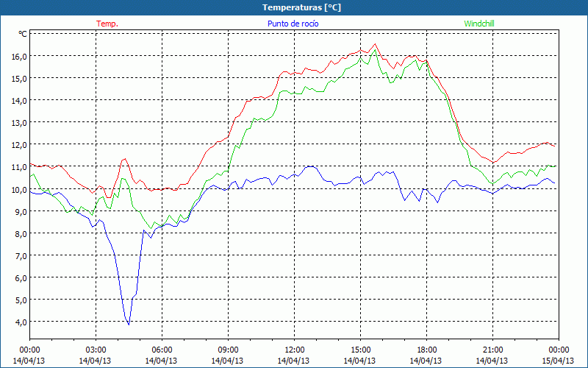Select the blue 'Punto de rocío' legend label

[293, 24]
